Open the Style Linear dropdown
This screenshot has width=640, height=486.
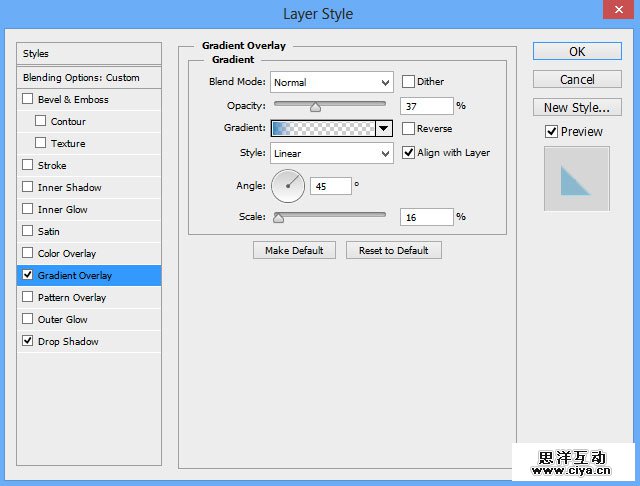(331, 153)
